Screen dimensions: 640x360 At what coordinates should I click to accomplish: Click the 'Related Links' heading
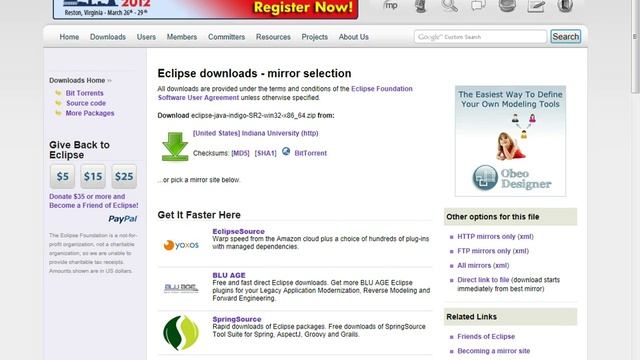click(x=471, y=317)
